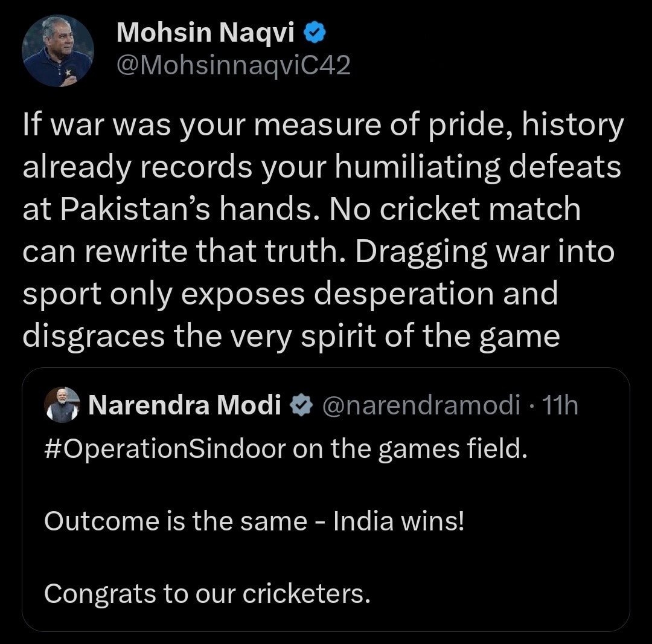The image size is (652, 644).
Task: Open Mohsin Naqvi's profile picture
Action: 58,51
